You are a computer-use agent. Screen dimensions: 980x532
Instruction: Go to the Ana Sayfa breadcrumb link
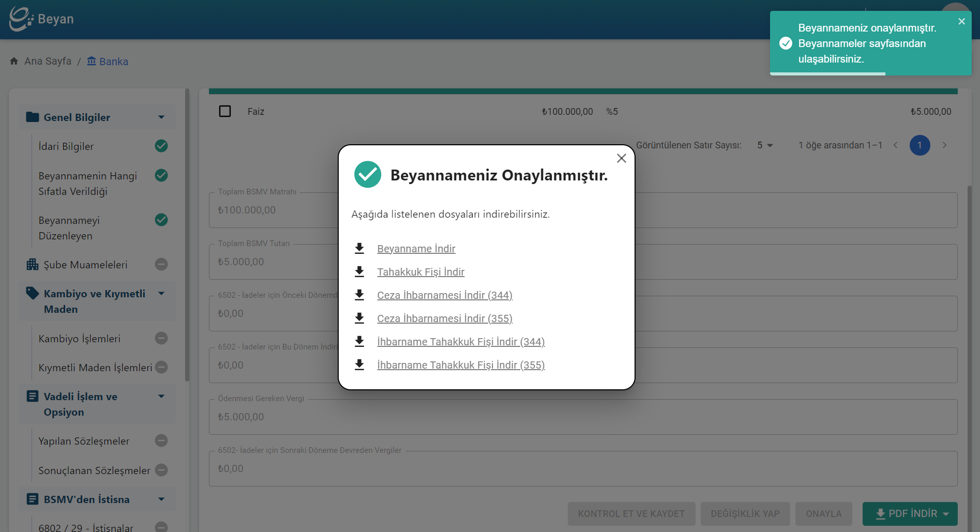click(48, 61)
